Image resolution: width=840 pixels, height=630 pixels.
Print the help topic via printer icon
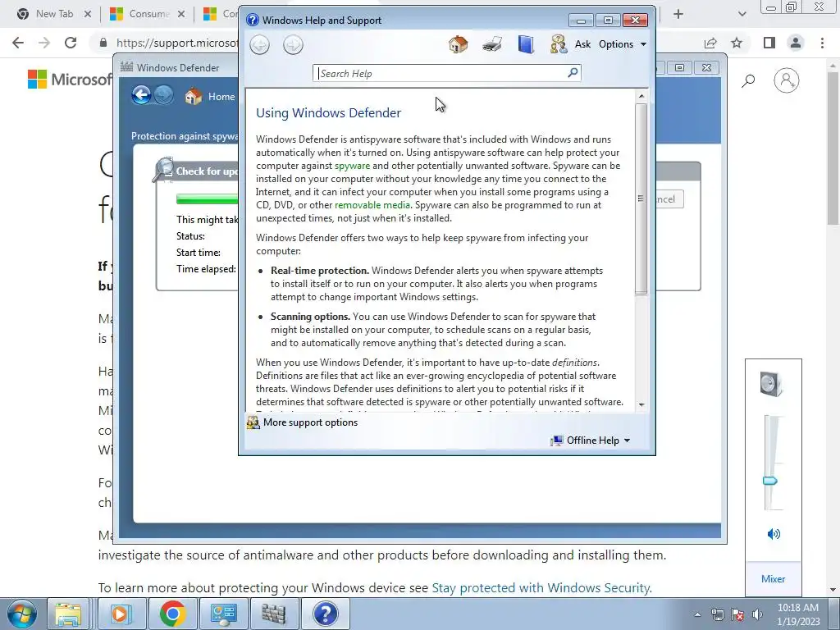point(492,44)
